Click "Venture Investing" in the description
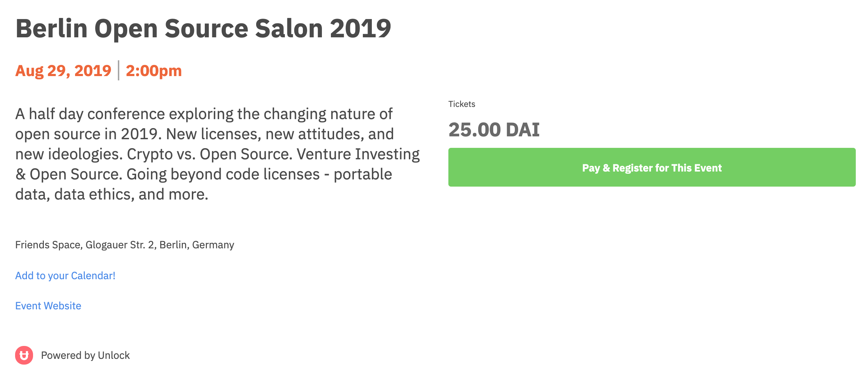The width and height of the screenshot is (868, 389). pos(358,154)
